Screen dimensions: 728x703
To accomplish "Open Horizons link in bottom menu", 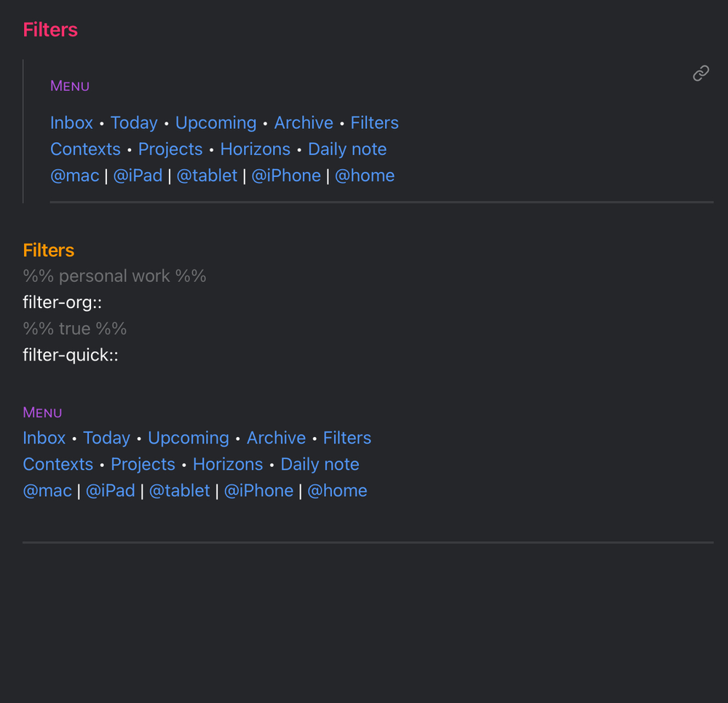I will click(x=228, y=465).
